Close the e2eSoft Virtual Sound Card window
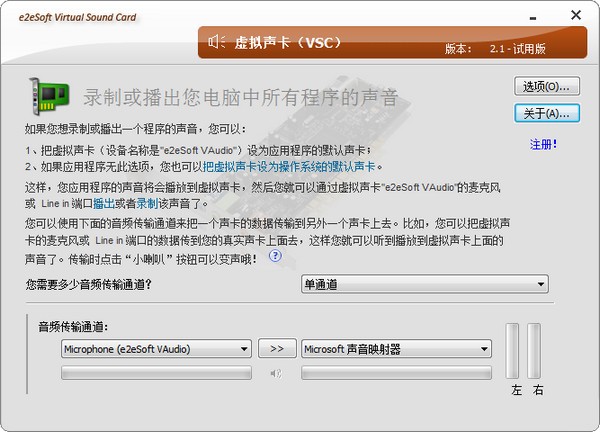 point(577,14)
